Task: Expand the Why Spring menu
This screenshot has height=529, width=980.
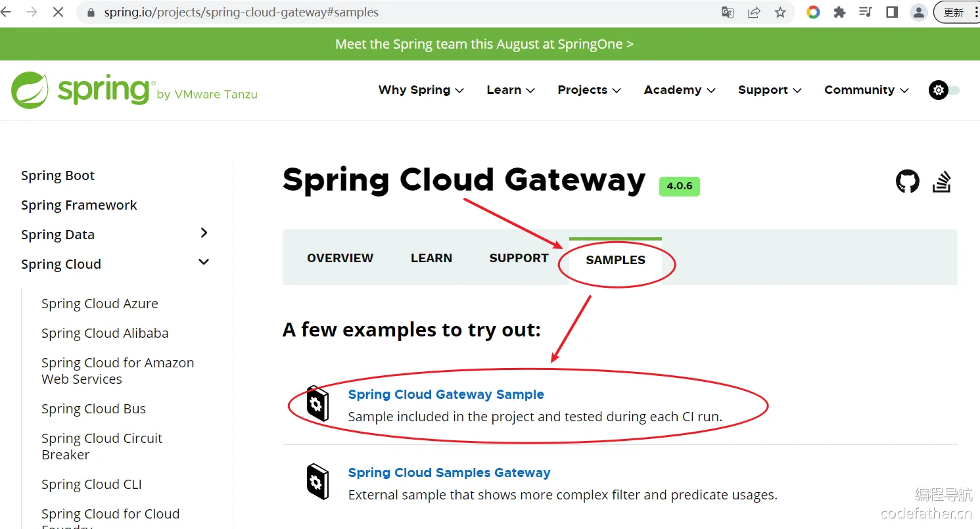Action: pyautogui.click(x=421, y=90)
